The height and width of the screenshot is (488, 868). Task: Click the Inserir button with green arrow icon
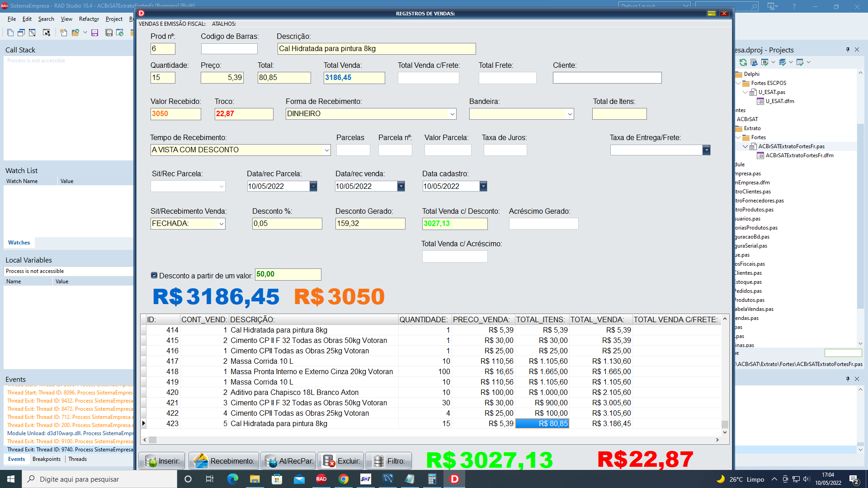click(162, 461)
